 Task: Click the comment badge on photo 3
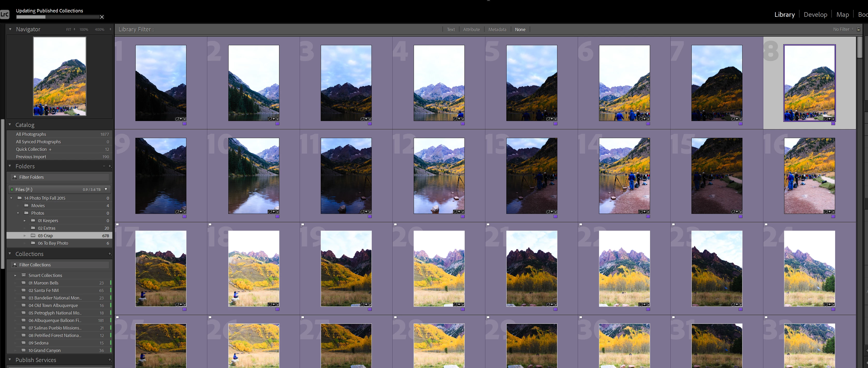click(366, 119)
